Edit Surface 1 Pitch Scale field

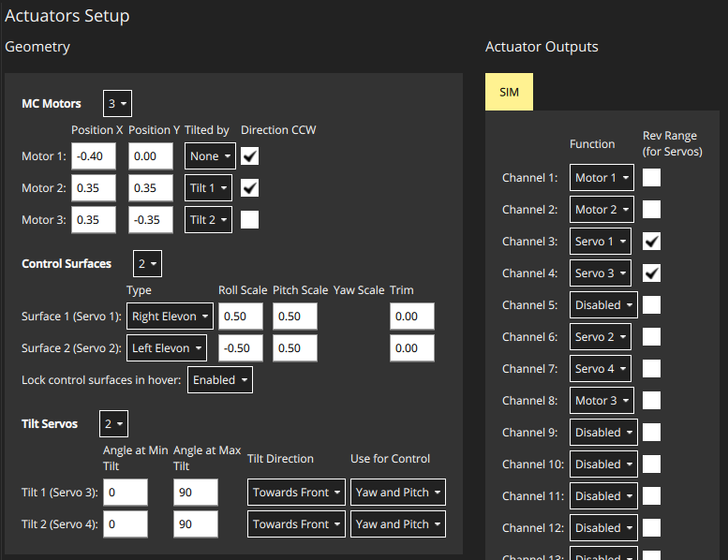point(295,316)
